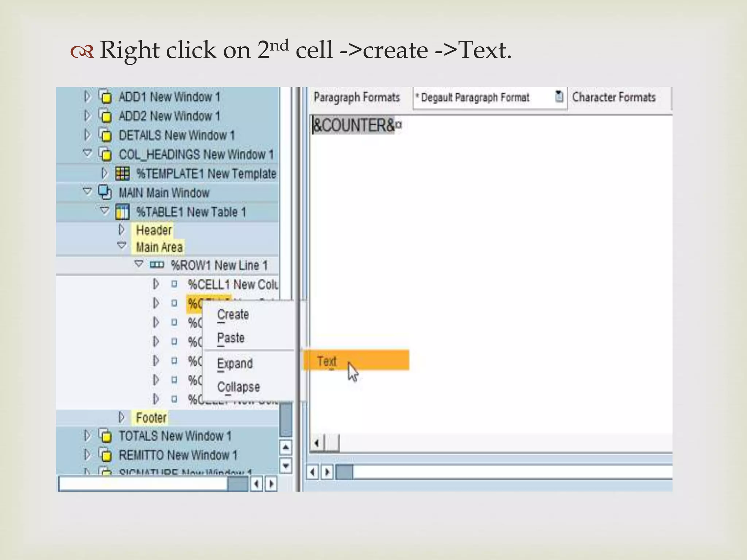The image size is (747, 560).
Task: Open the Character Formats selector
Action: coord(614,97)
